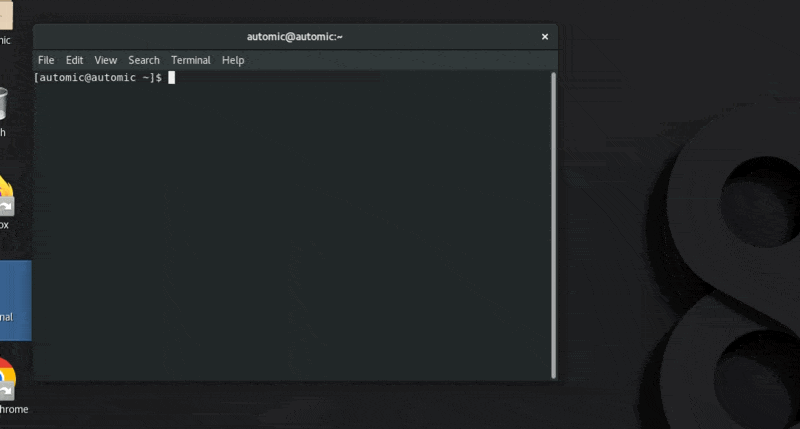Open the Search menu
Image resolution: width=800 pixels, height=429 pixels.
tap(144, 60)
